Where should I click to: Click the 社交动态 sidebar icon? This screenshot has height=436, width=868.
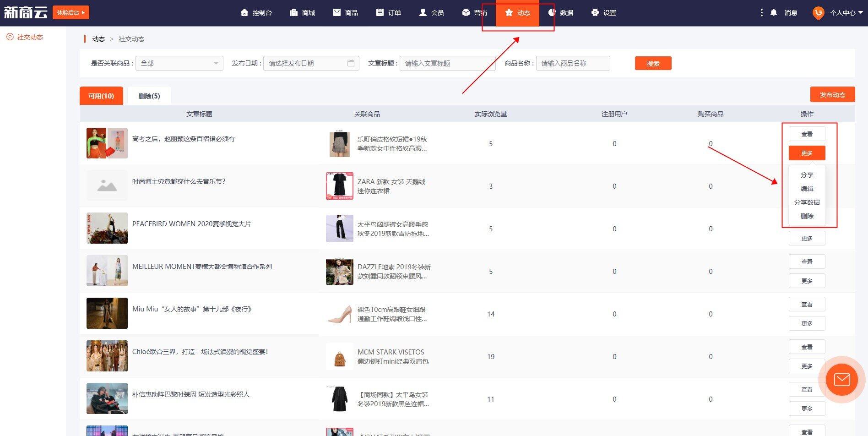[x=10, y=37]
